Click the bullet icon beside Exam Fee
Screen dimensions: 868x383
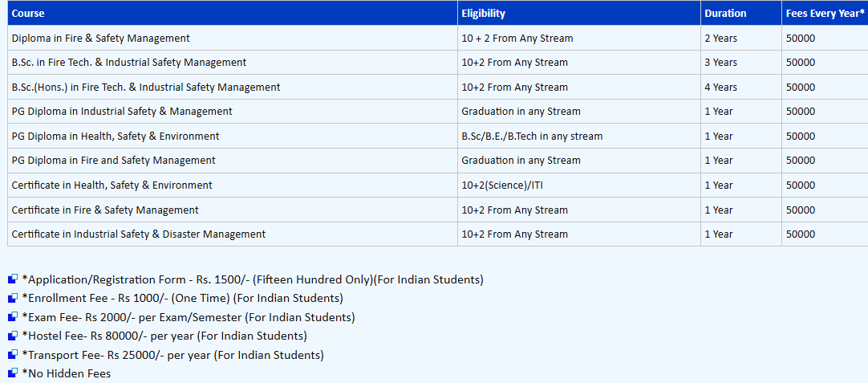pyautogui.click(x=12, y=317)
